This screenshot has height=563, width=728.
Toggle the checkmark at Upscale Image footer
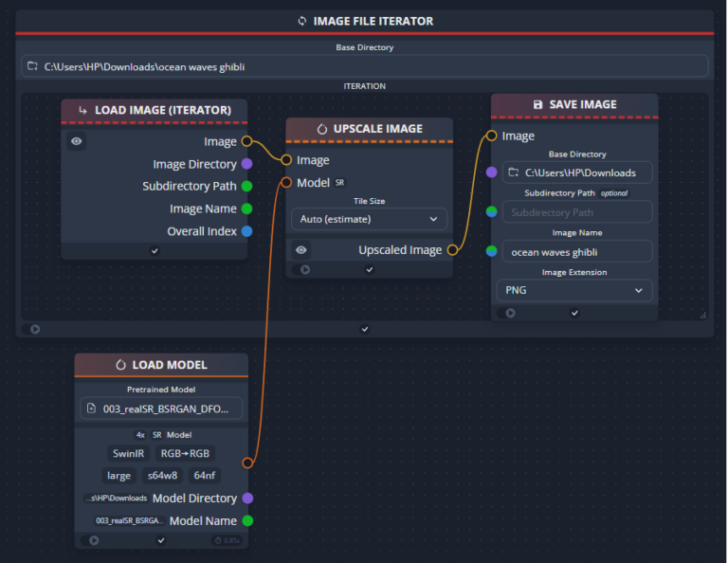point(369,270)
